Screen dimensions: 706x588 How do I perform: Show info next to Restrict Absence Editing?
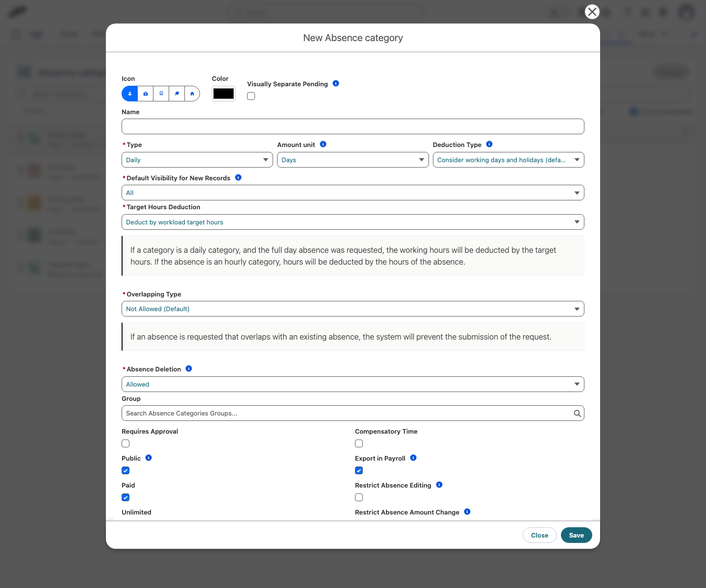click(439, 485)
